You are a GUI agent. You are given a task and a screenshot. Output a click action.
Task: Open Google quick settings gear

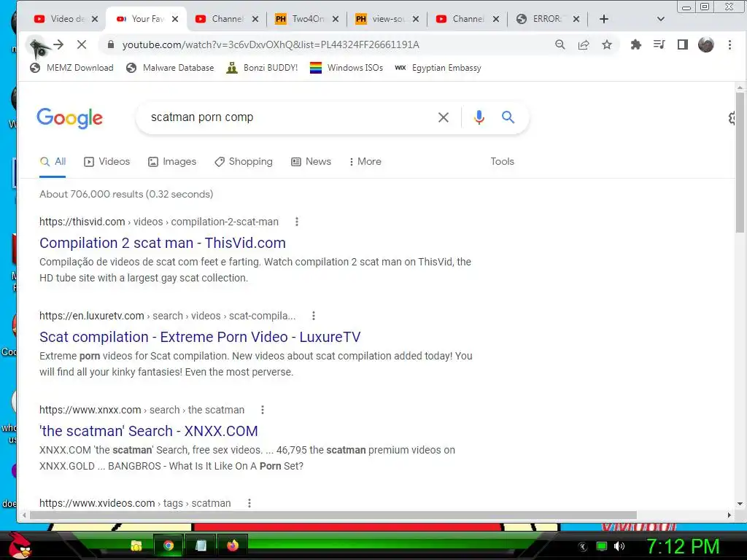click(732, 118)
